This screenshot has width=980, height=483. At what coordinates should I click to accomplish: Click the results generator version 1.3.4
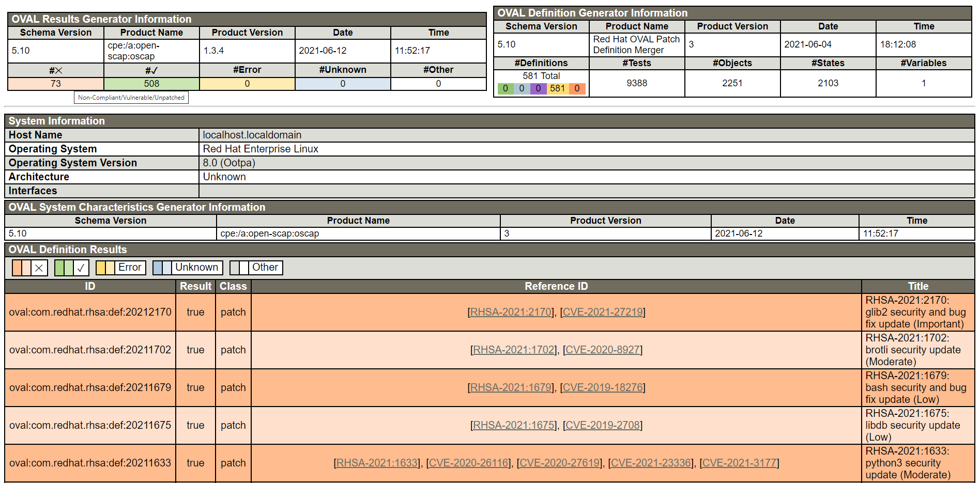point(214,51)
